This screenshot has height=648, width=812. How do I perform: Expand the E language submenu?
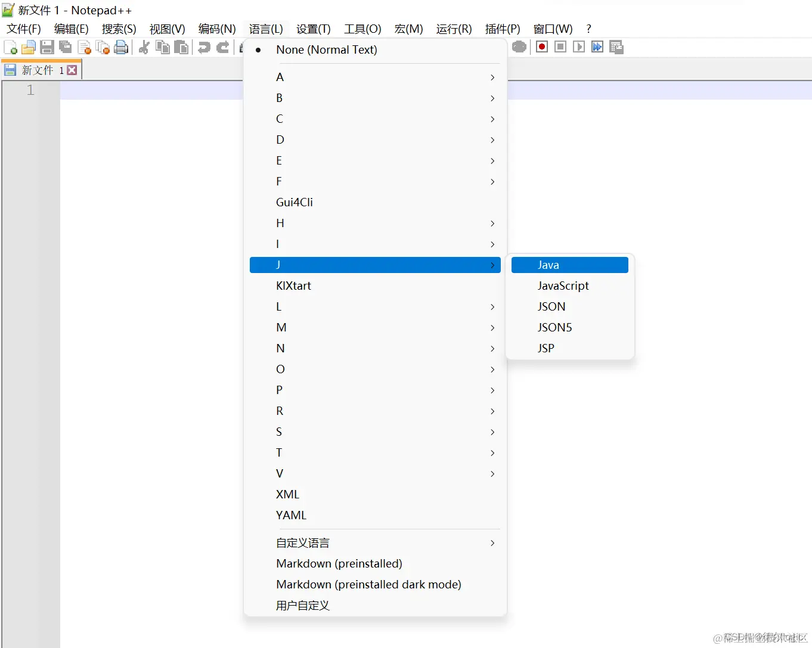375,161
